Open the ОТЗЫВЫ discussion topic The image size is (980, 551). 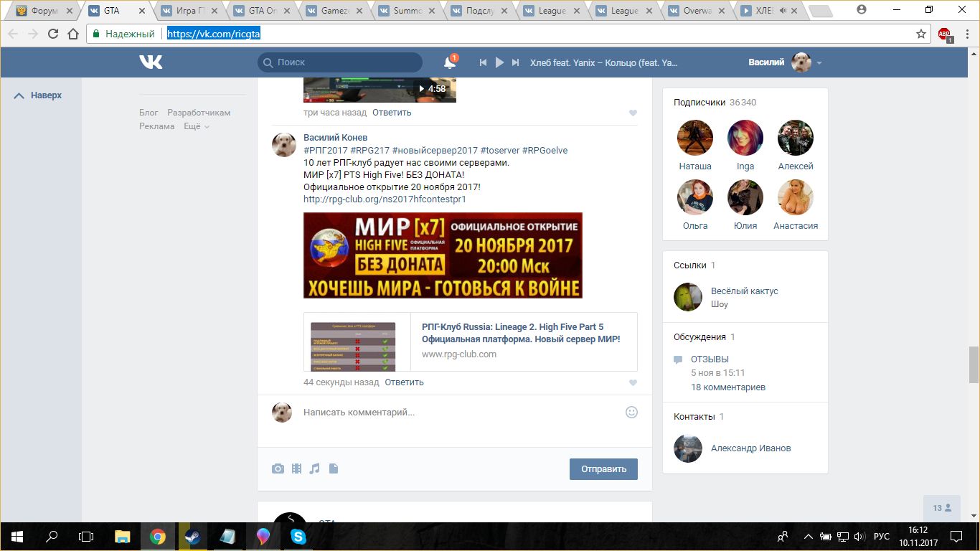pos(710,359)
